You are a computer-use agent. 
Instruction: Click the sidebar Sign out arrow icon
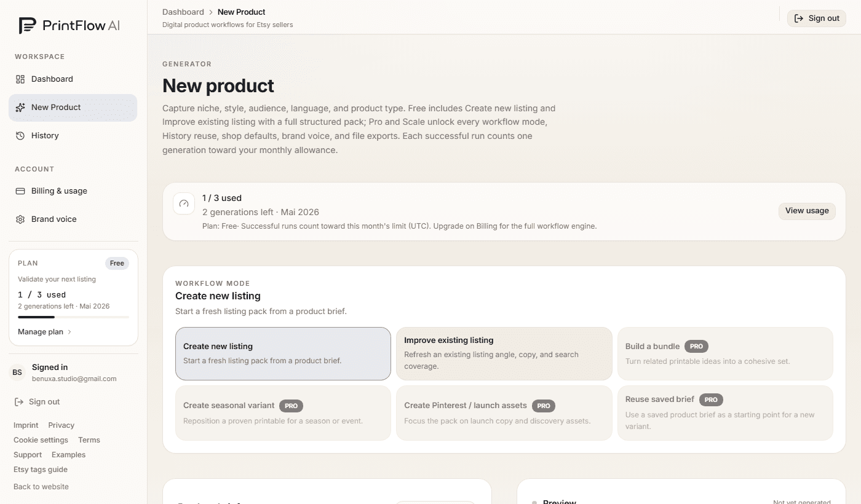[18, 402]
